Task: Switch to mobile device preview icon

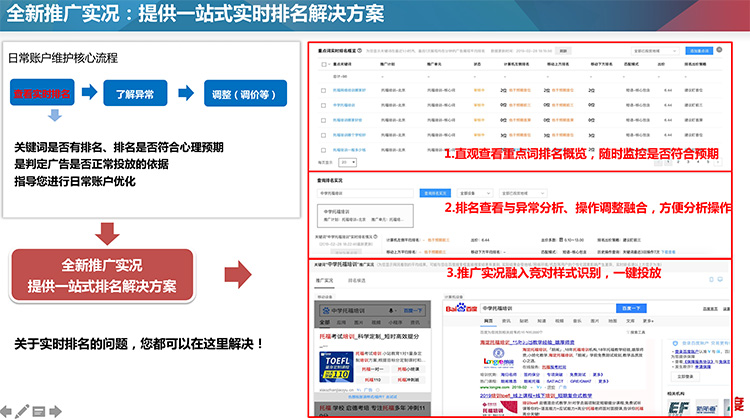Action: [x=709, y=279]
